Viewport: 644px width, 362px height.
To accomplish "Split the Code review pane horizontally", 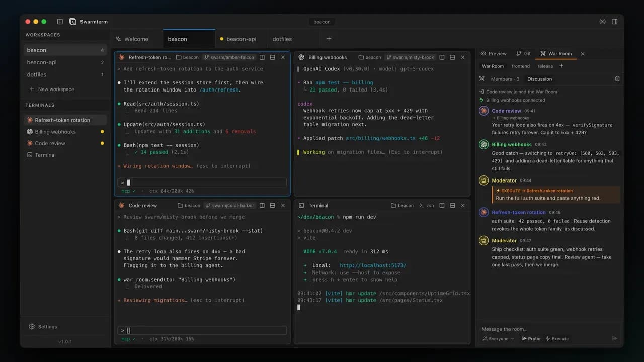I will (x=272, y=205).
